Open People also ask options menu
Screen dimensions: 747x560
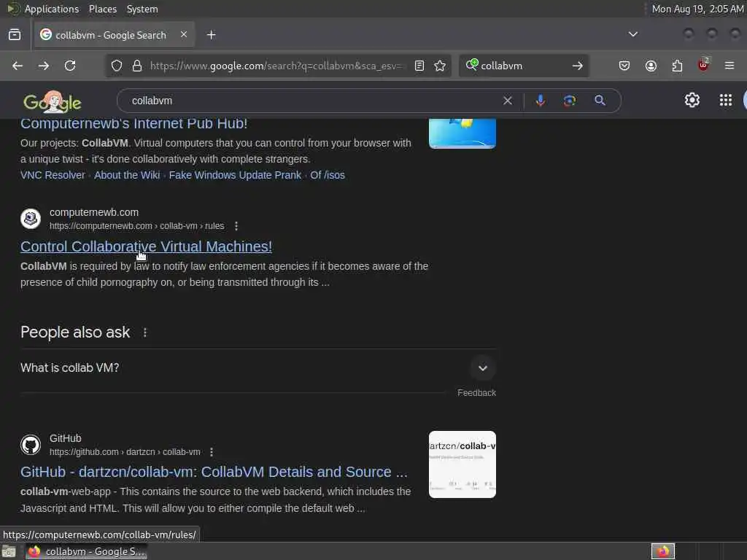pyautogui.click(x=145, y=332)
